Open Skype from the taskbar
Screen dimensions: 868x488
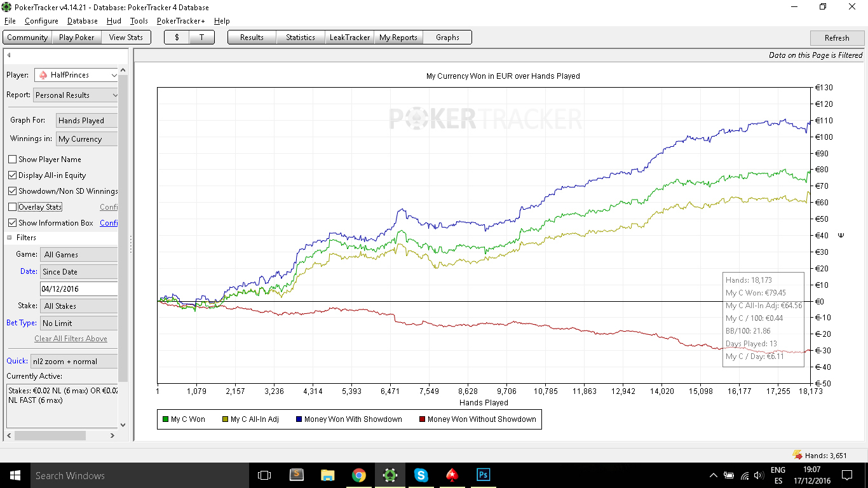(x=421, y=475)
